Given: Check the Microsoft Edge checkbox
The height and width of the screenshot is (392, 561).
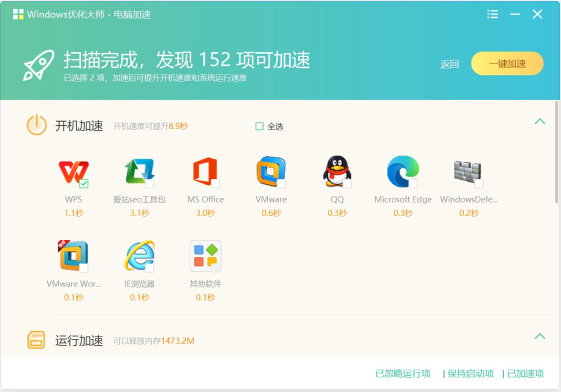Looking at the screenshot, I should 413,184.
